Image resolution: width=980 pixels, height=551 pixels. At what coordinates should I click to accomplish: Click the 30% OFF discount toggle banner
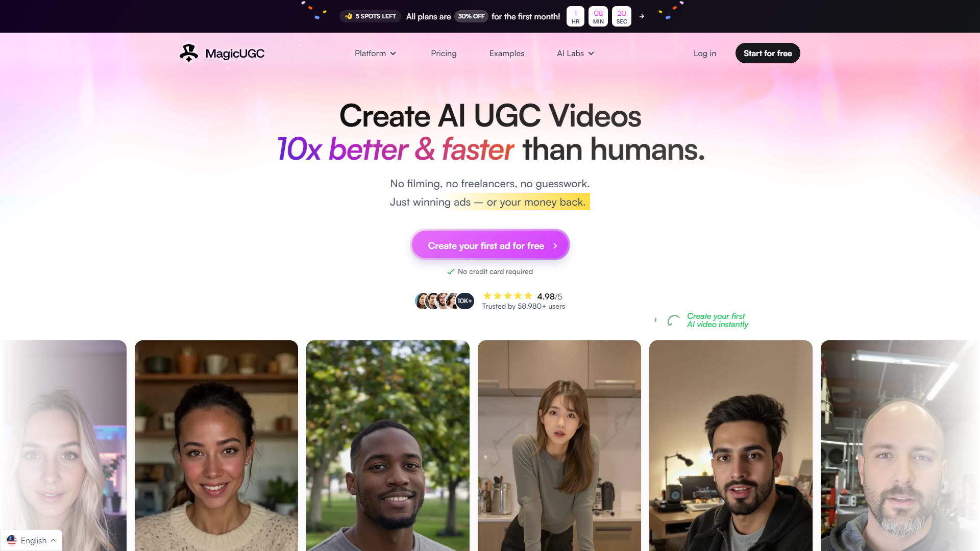[470, 16]
